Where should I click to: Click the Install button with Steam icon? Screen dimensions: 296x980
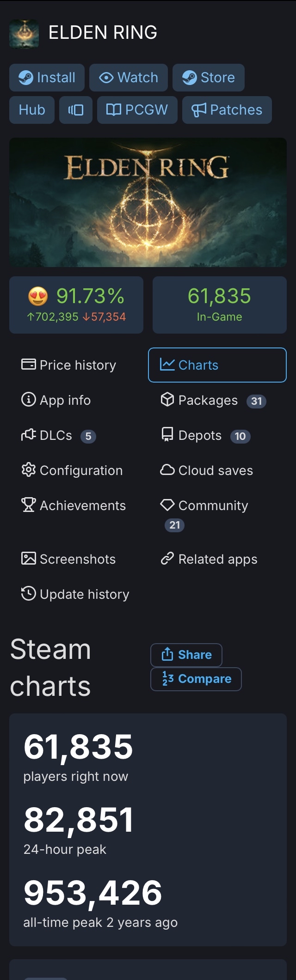pos(47,78)
